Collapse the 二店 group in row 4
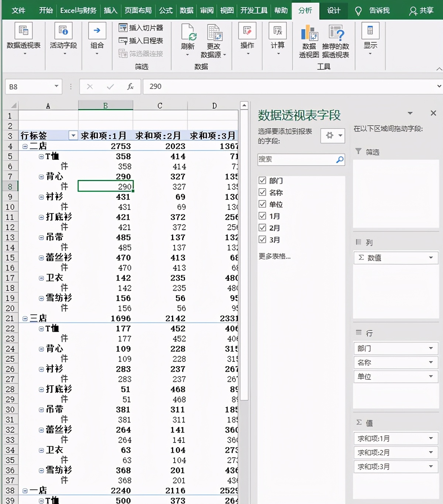 point(25,146)
